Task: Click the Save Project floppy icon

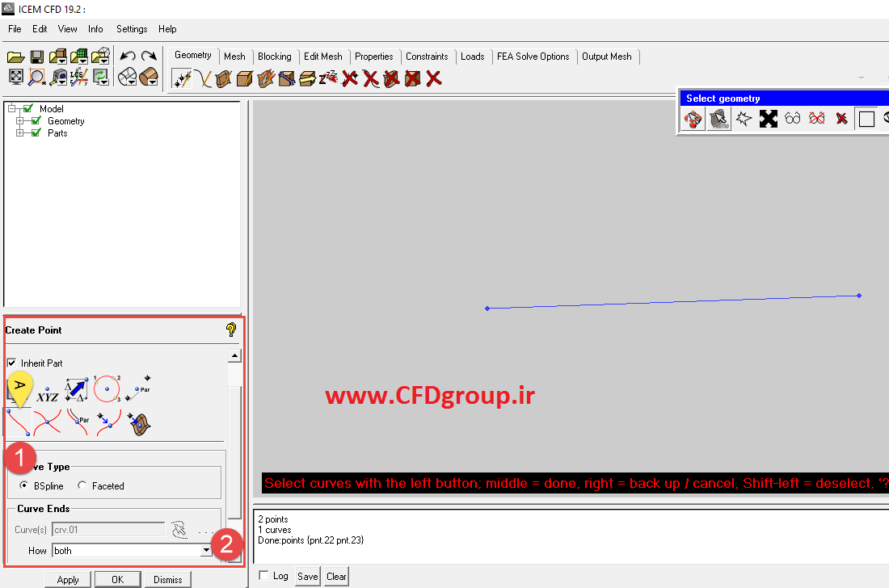Action: point(37,57)
